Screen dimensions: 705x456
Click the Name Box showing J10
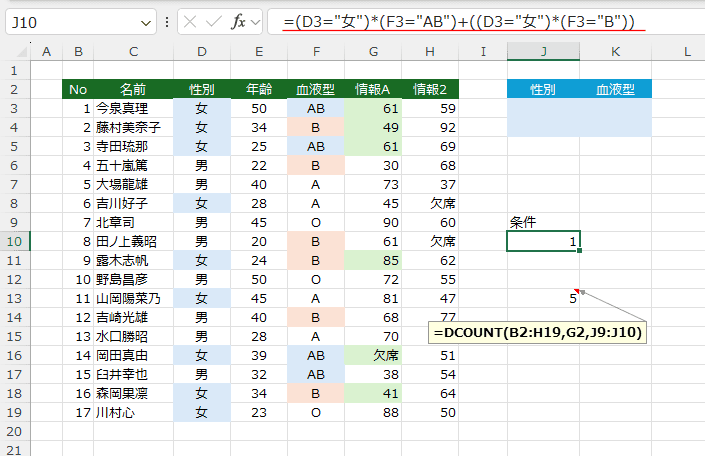click(70, 22)
